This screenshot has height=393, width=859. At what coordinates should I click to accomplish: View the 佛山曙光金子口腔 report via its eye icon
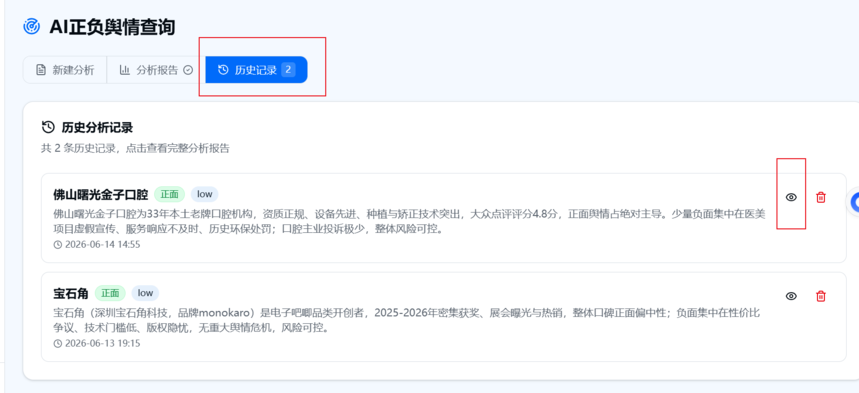tap(791, 197)
